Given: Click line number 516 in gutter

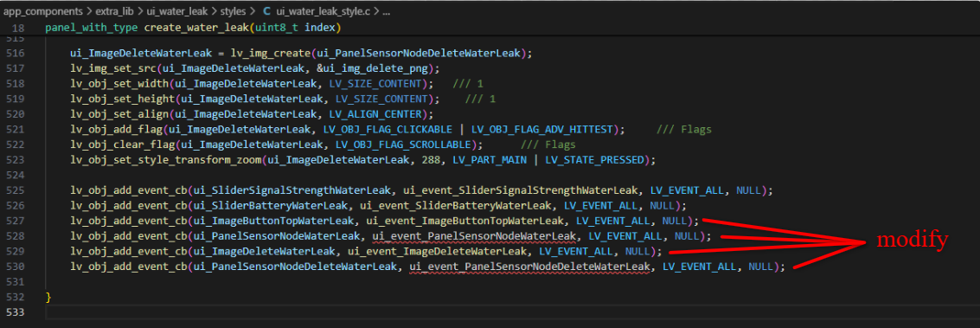Looking at the screenshot, I should tap(15, 53).
